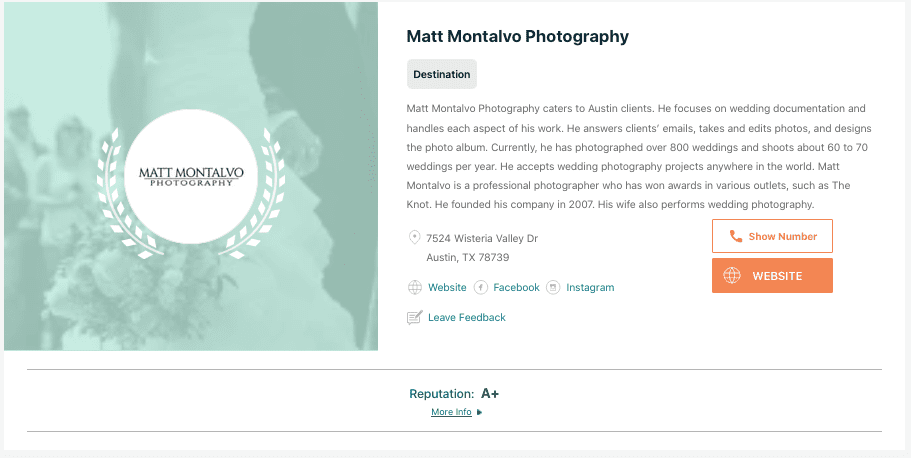
Task: Click the pencil note icon for feedback
Action: point(415,318)
